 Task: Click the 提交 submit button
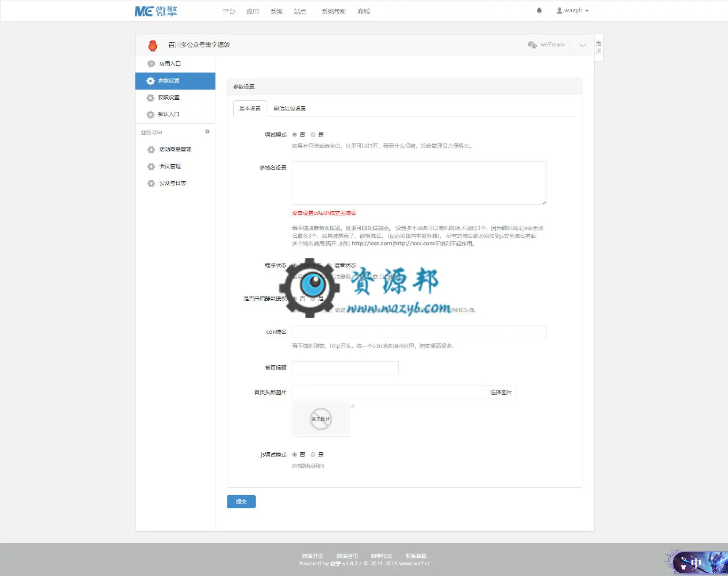tap(241, 501)
